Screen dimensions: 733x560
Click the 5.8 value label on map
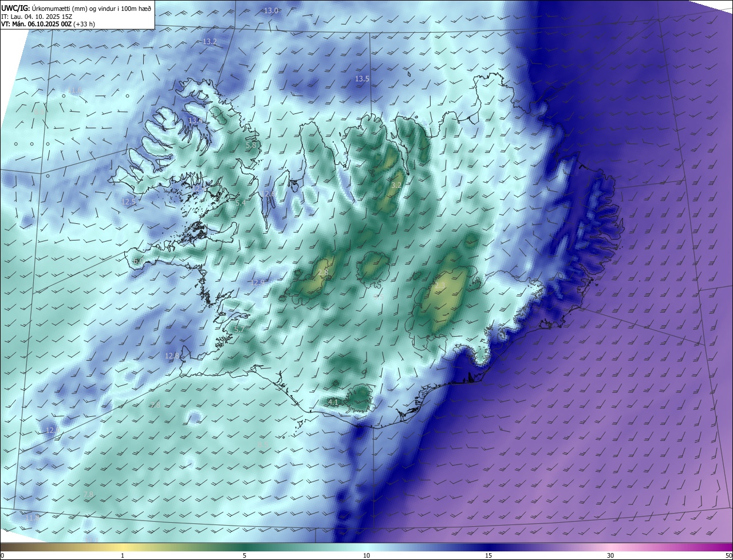[251, 145]
